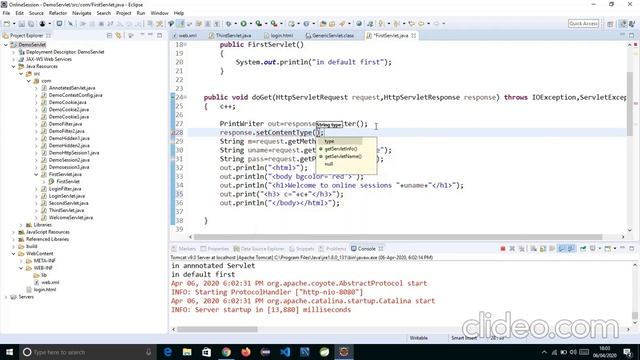The height and width of the screenshot is (360, 640).
Task: Open the Source menu
Action: (x=36, y=13)
